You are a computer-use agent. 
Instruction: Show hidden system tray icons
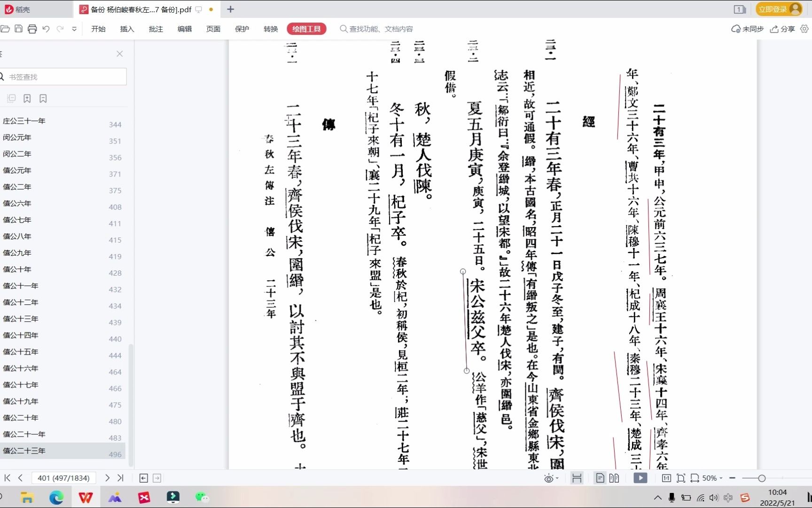click(x=657, y=498)
